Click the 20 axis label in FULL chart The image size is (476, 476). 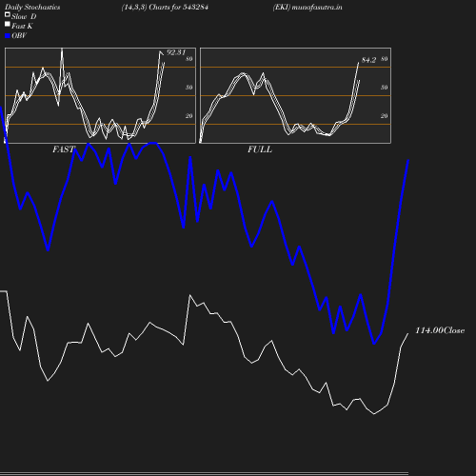(x=385, y=116)
